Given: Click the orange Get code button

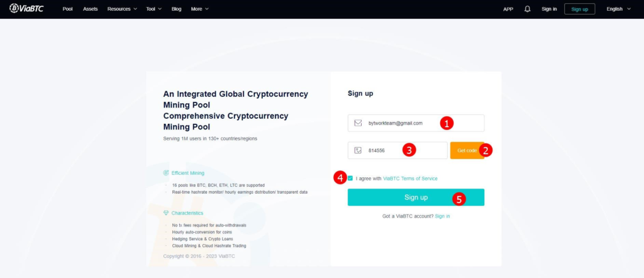Looking at the screenshot, I should [x=467, y=150].
